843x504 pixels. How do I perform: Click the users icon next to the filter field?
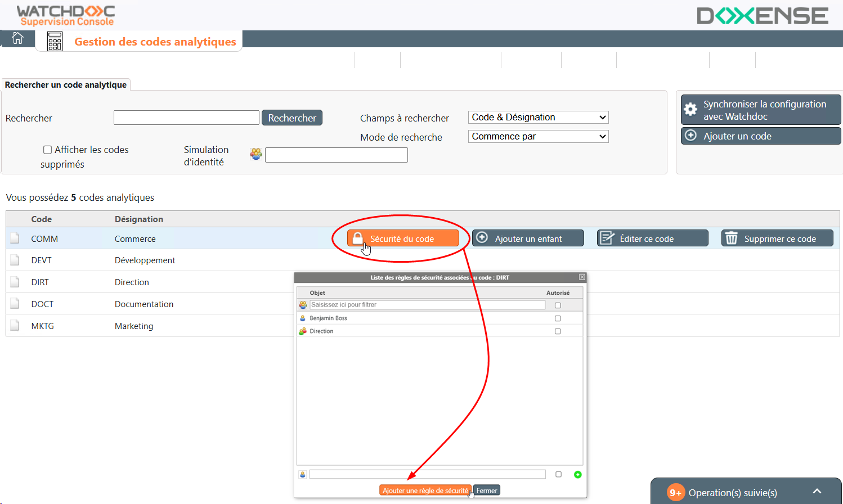click(x=303, y=305)
